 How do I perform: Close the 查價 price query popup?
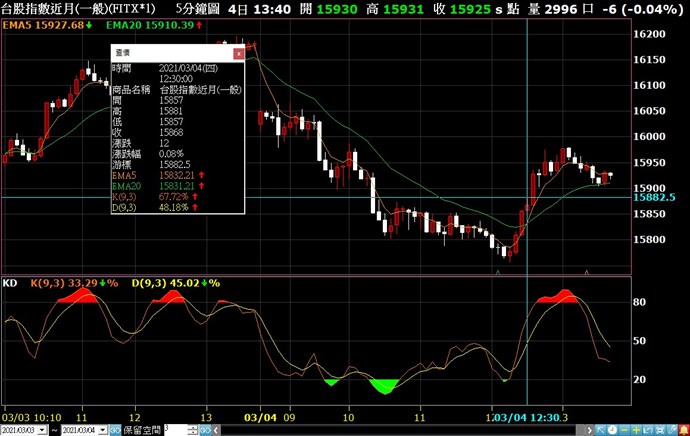(x=237, y=52)
